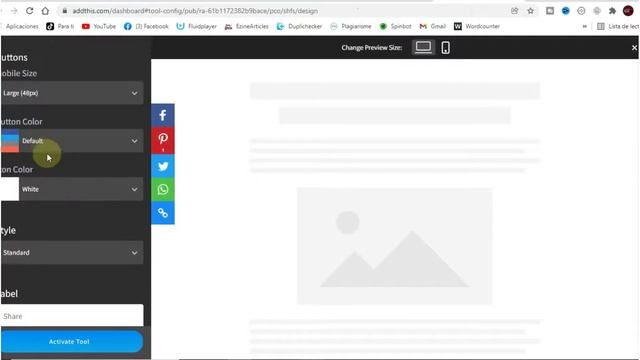Open Wordcounter bookmark
This screenshot has width=640, height=360.
click(x=477, y=26)
